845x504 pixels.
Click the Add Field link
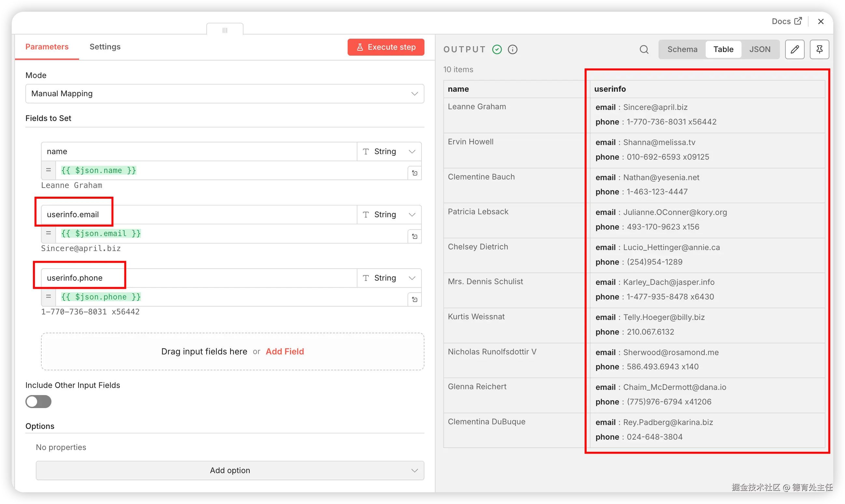click(284, 351)
